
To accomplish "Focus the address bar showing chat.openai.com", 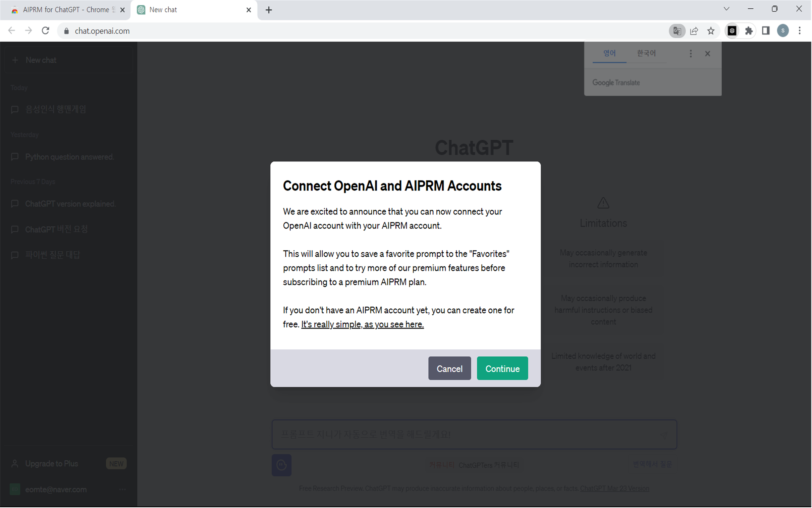I will [x=363, y=31].
